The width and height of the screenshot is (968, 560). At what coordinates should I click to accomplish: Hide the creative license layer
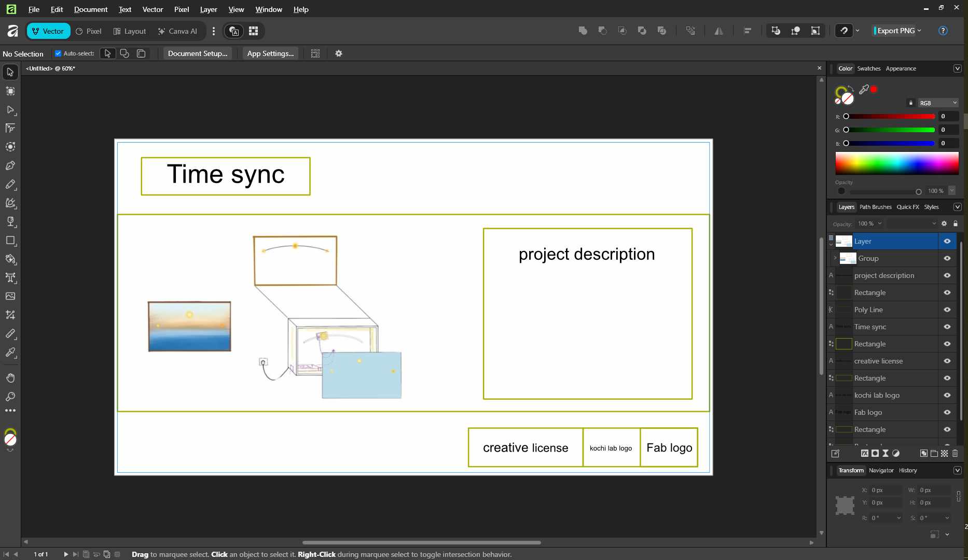pyautogui.click(x=947, y=361)
